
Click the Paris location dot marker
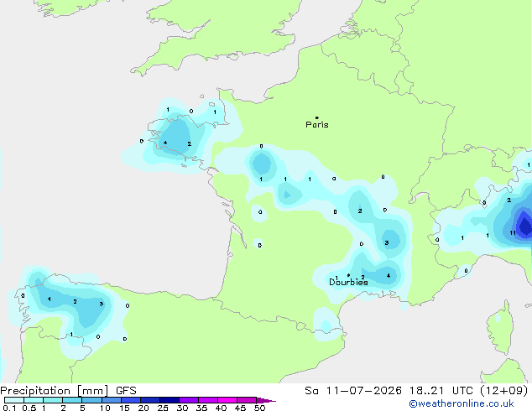tap(317, 117)
